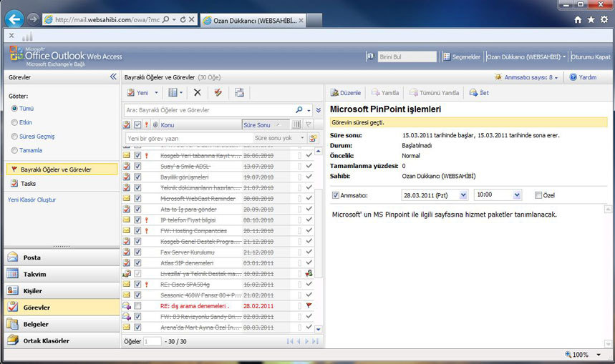Click Düzenle button in reading pane
Viewport: 615px width, 364px height.
point(345,93)
